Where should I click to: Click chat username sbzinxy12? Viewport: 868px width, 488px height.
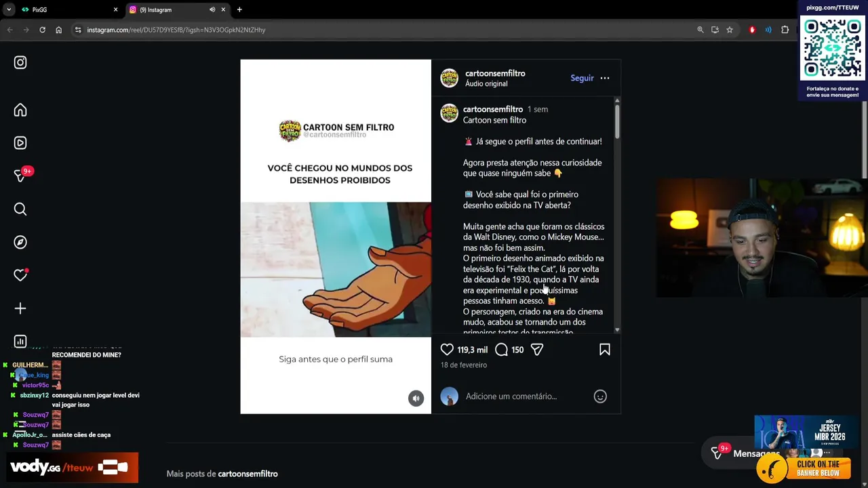coord(35,395)
